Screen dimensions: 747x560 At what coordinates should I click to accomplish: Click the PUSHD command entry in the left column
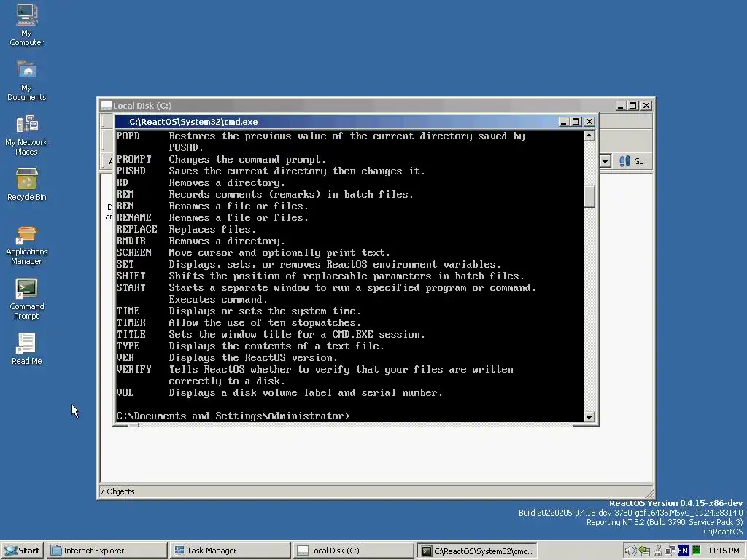(131, 171)
